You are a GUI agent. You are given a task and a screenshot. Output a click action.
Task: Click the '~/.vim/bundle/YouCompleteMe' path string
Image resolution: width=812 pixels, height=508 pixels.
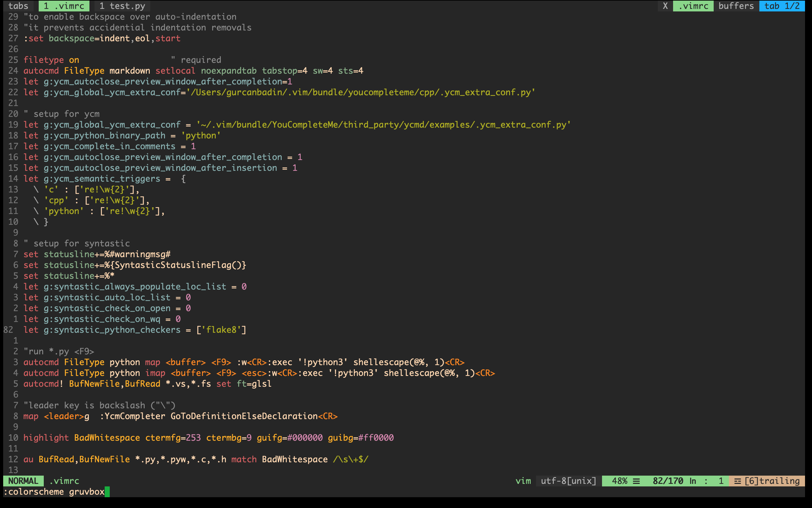point(383,125)
